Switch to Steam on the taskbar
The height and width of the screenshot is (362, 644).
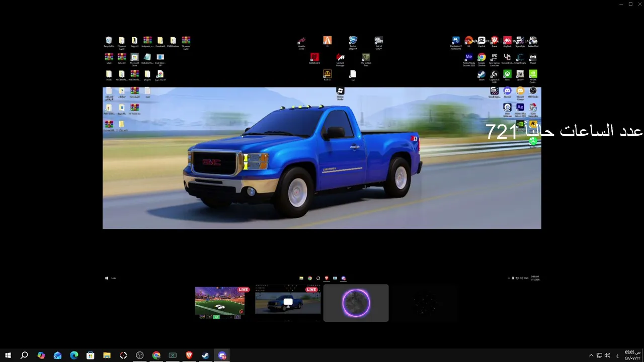pyautogui.click(x=205, y=355)
